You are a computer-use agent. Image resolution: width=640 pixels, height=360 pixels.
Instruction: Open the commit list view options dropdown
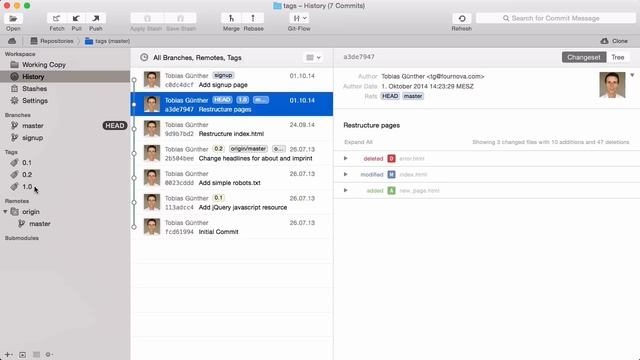click(x=313, y=58)
